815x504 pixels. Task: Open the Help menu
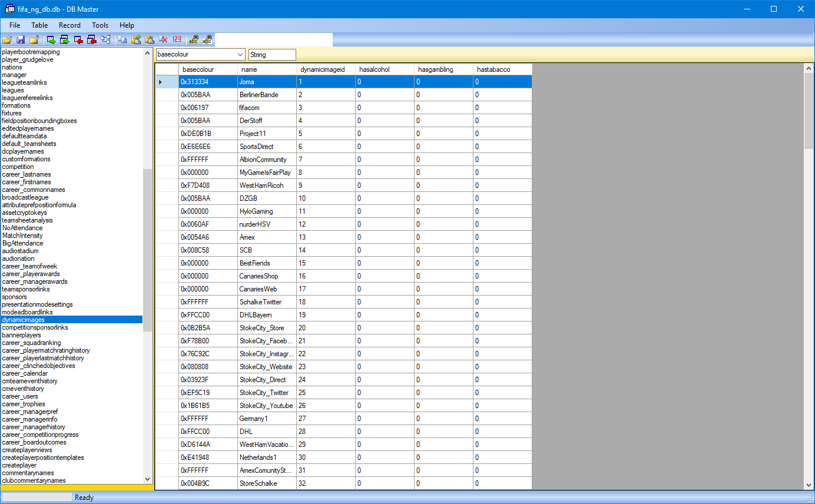pos(127,25)
